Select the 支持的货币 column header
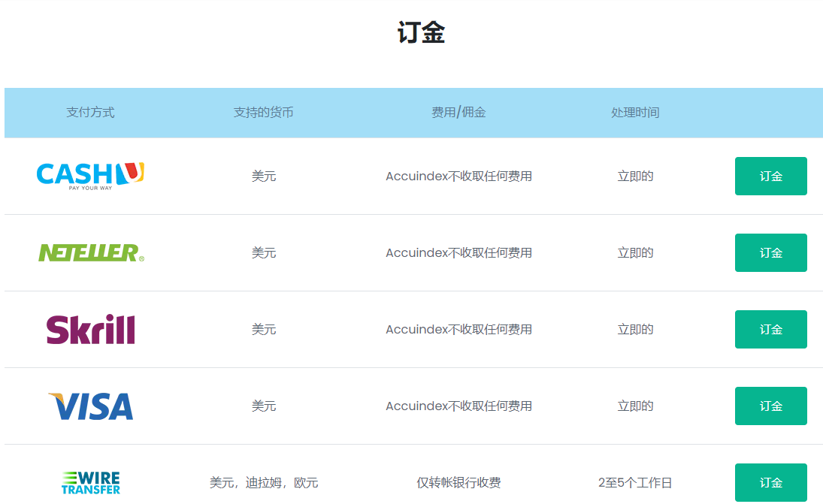This screenshot has height=504, width=823. tap(265, 113)
